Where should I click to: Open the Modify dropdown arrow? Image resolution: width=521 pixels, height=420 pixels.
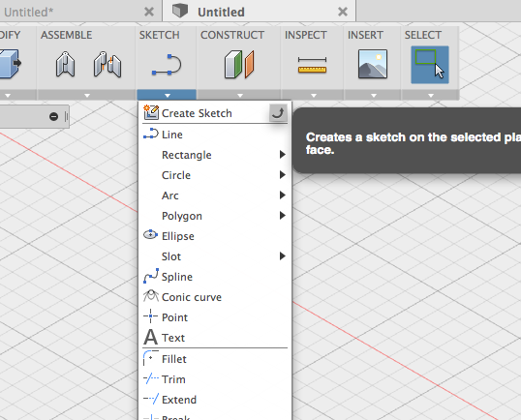point(8,95)
